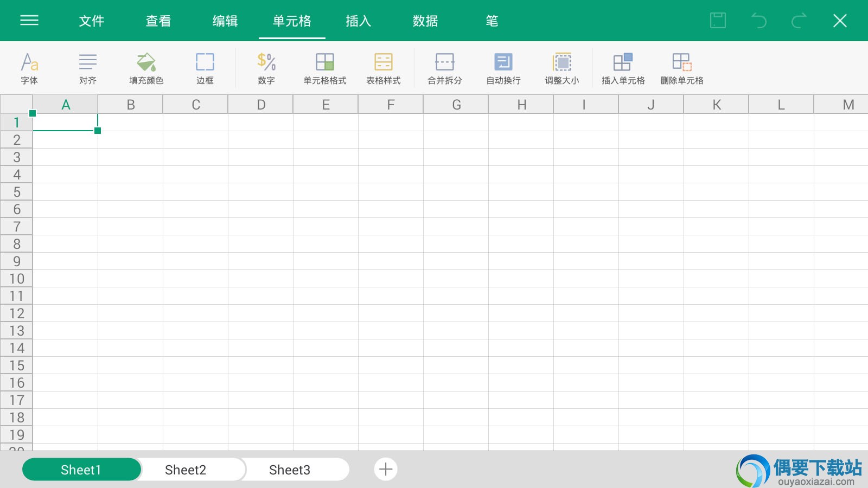Toggle 自动换行 auto wrap text
Screen dimensions: 868x488
coord(503,69)
